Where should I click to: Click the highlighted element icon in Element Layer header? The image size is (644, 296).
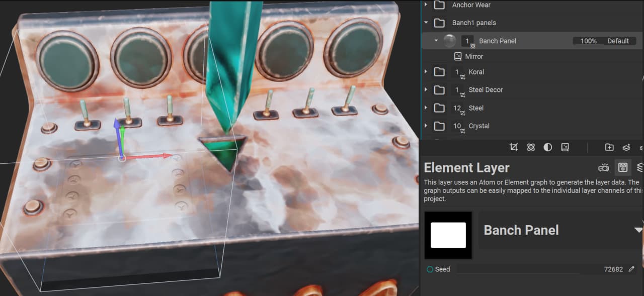point(623,167)
